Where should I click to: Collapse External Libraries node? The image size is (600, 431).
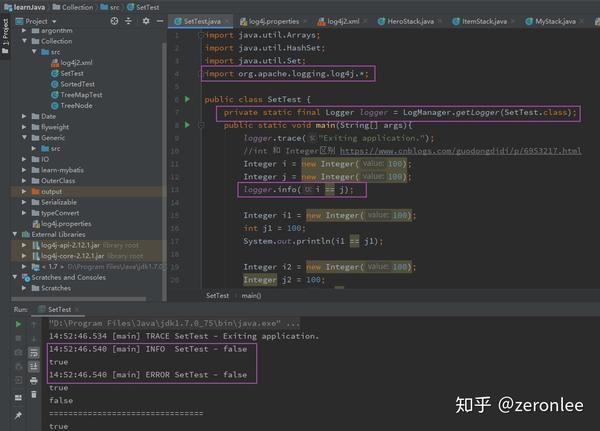point(15,234)
